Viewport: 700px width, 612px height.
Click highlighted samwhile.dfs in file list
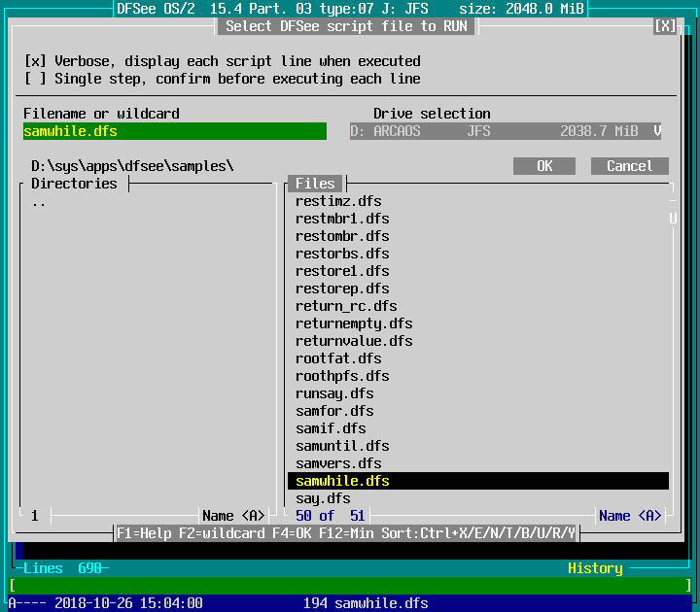(478, 481)
